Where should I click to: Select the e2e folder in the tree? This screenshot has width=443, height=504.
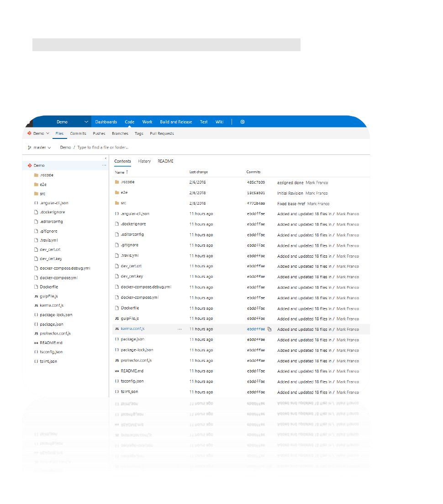[x=43, y=185]
